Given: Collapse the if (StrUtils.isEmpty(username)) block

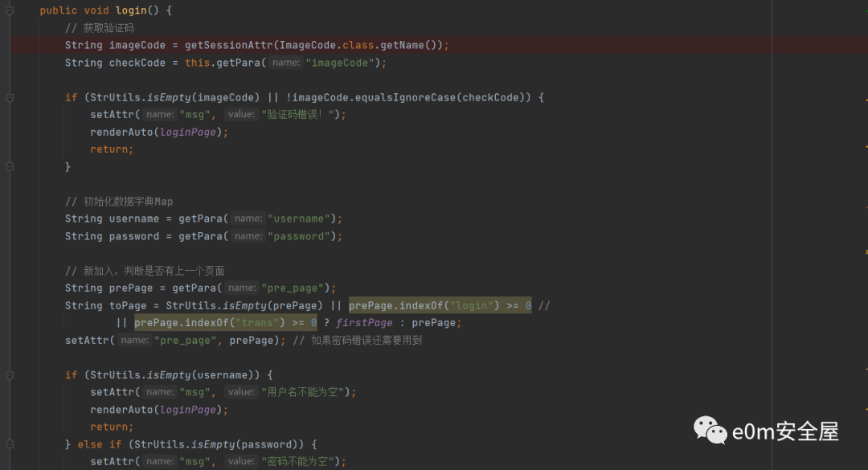Looking at the screenshot, I should (x=10, y=375).
